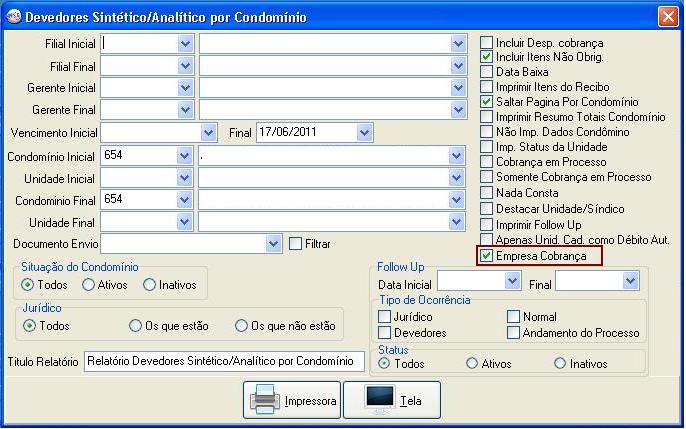Open the Filial Inicial code dropdown
Image resolution: width=686 pixels, height=429 pixels.
pos(185,43)
